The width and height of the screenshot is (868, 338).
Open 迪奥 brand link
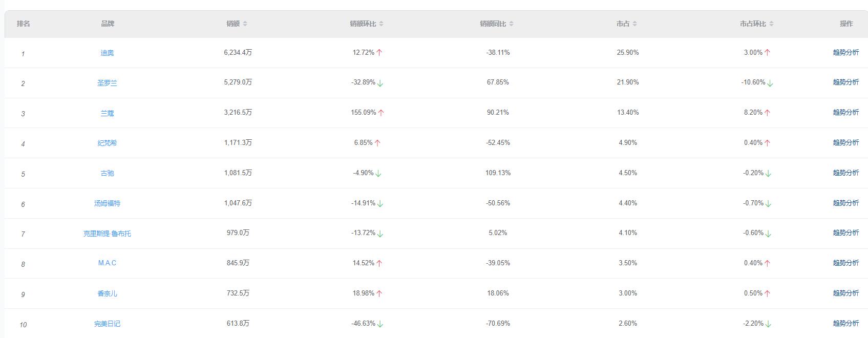(x=107, y=53)
